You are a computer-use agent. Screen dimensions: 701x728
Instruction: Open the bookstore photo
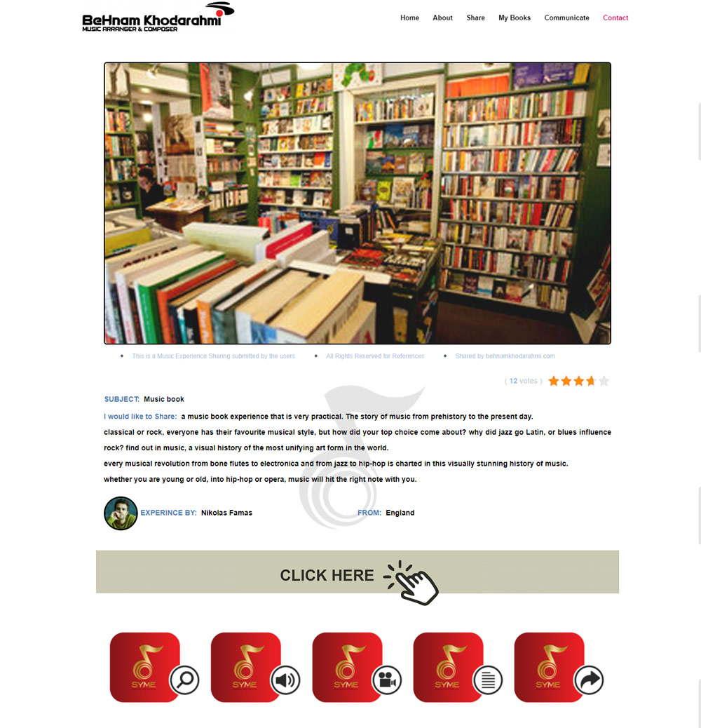point(358,203)
